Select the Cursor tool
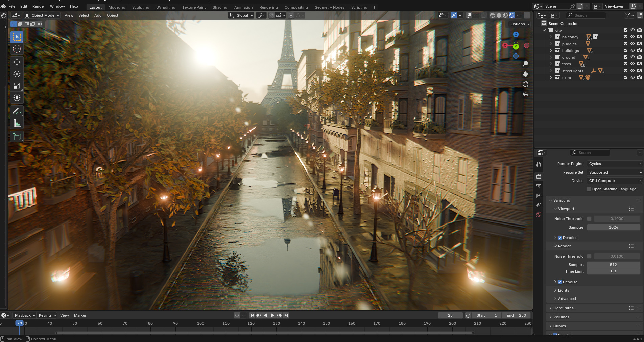Viewport: 644px width, 342px height. click(17, 49)
